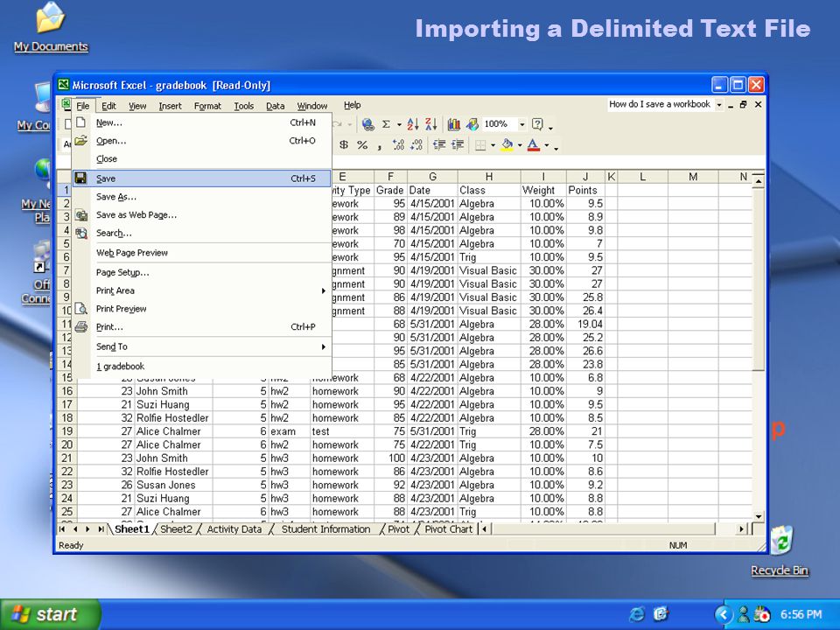Choose Print Preview in the File menu
The width and height of the screenshot is (840, 630).
[201, 309]
